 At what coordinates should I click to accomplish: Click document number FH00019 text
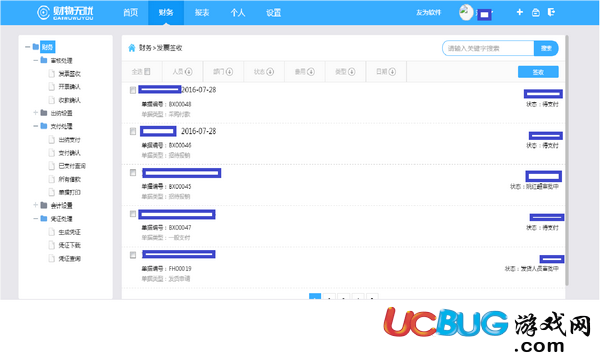179,268
